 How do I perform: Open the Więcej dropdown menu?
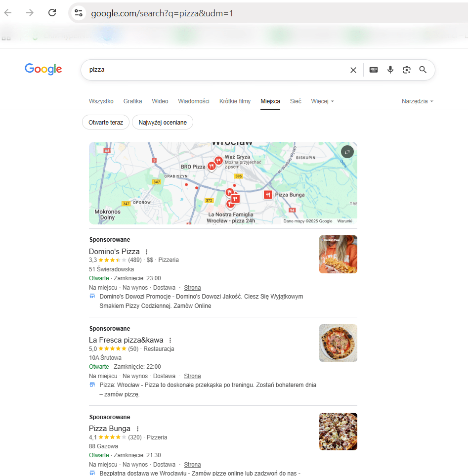(x=322, y=101)
